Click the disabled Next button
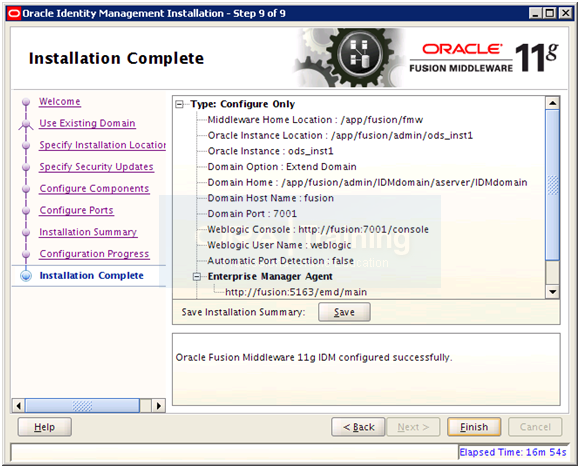Viewport: 580px width, 468px height. (413, 427)
